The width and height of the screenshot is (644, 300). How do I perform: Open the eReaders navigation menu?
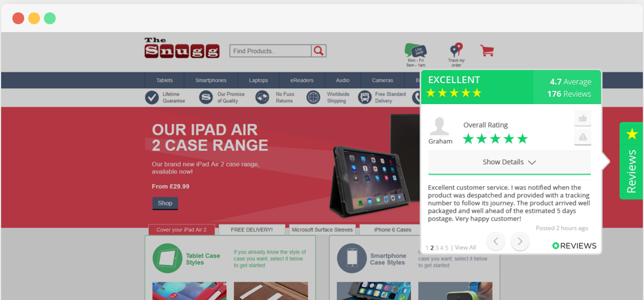point(302,80)
